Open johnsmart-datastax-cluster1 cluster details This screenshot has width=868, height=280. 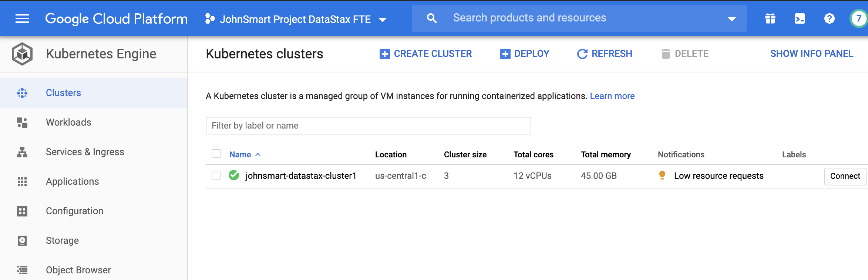click(301, 176)
